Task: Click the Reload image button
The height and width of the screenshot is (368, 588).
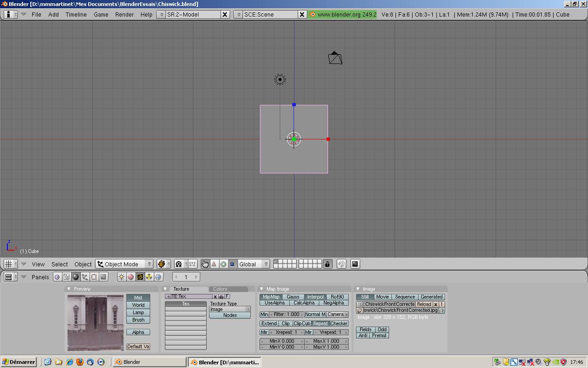Action: [x=424, y=304]
